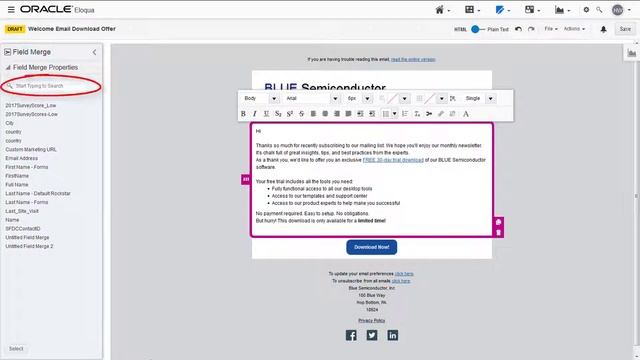
Task: Click the top bar search magnifier
Action: click(x=599, y=10)
